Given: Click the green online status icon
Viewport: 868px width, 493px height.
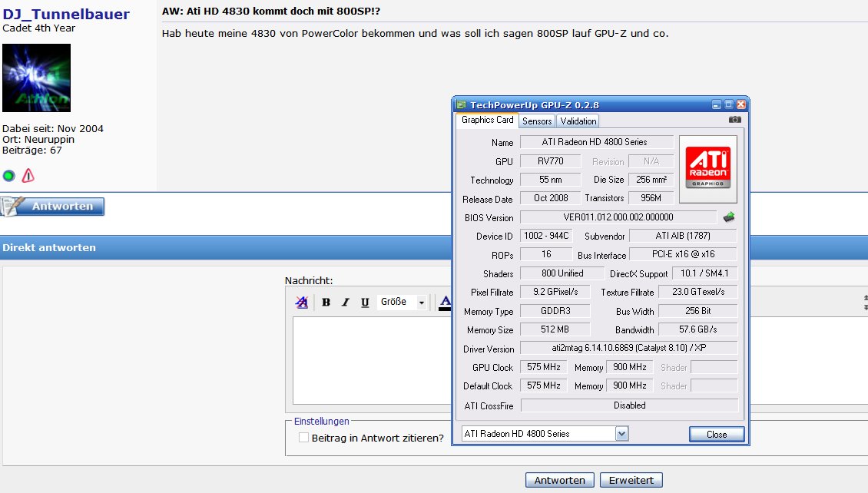Looking at the screenshot, I should click(9, 176).
